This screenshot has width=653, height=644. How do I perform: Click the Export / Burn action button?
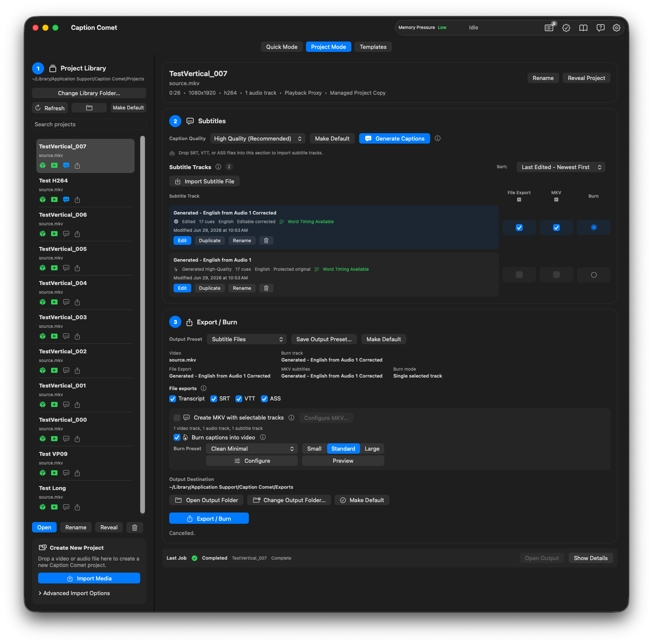coord(209,518)
